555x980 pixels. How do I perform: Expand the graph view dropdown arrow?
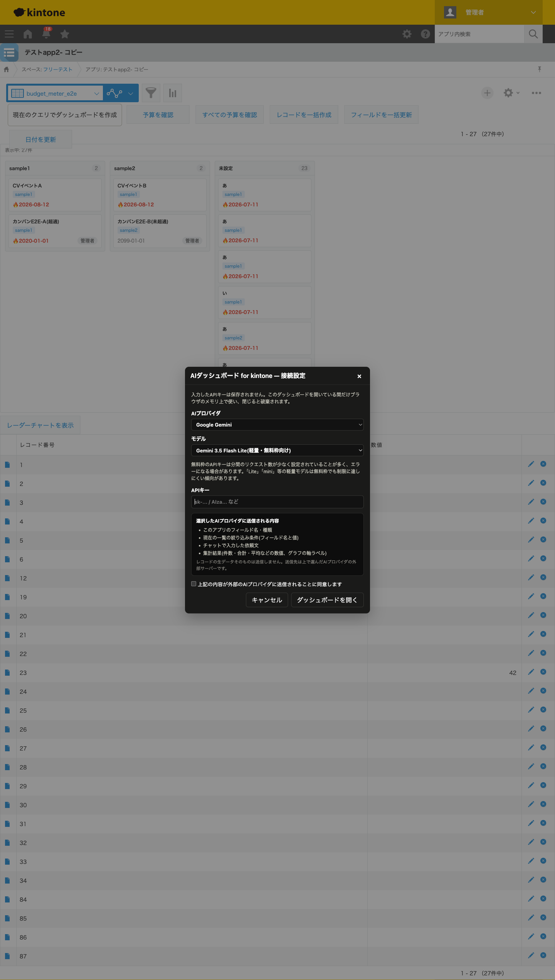131,93
